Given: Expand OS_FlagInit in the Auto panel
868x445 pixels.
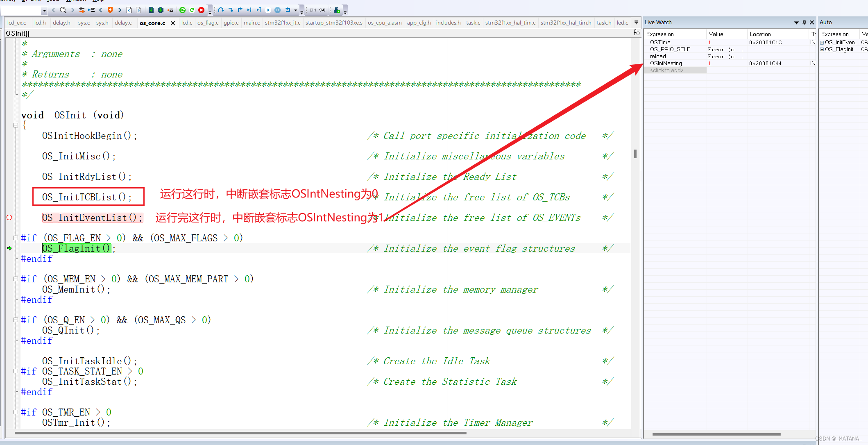Looking at the screenshot, I should (x=822, y=50).
